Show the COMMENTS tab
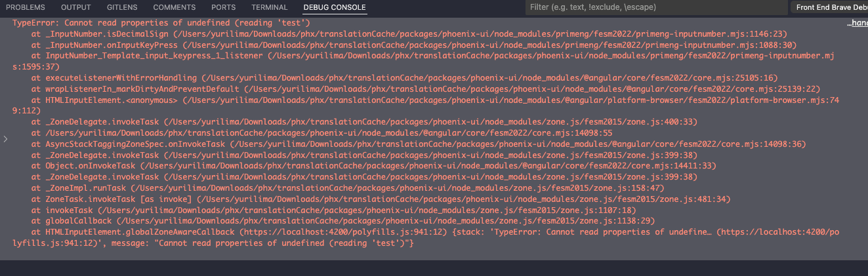868x276 pixels. [175, 7]
